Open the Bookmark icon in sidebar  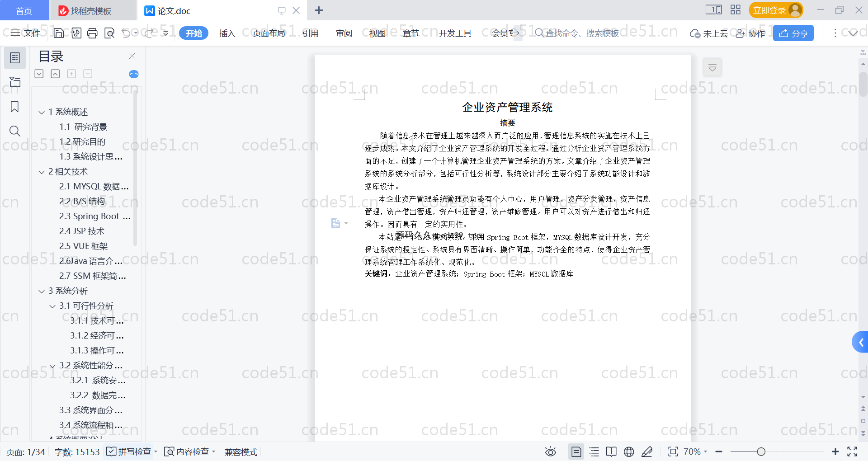point(15,107)
